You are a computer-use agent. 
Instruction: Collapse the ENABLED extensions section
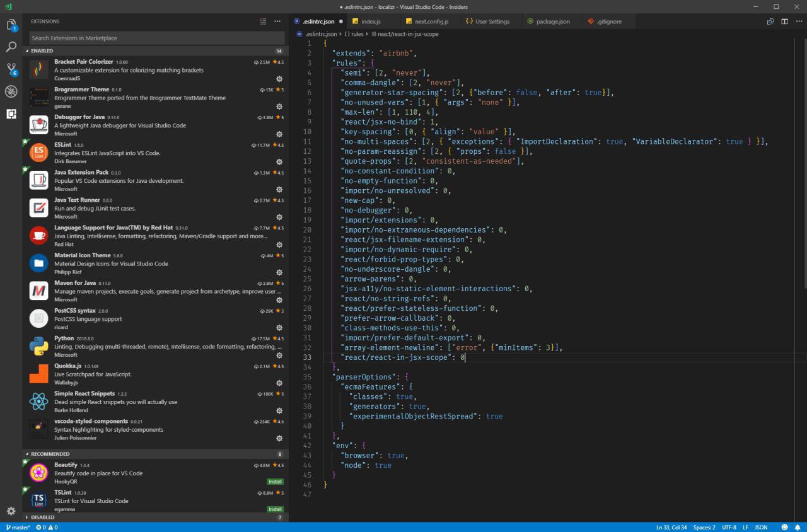(x=155, y=50)
